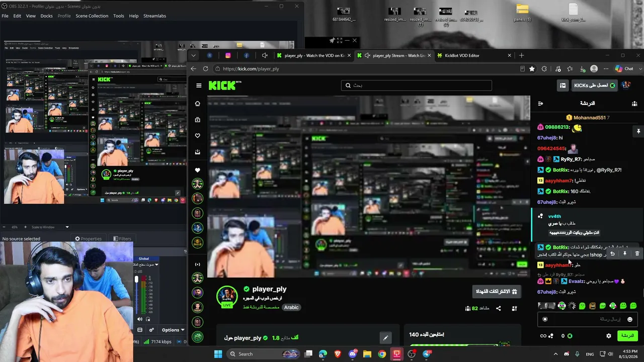Click the chat message input field
Viewport: 644px width, 362px height.
[587, 319]
